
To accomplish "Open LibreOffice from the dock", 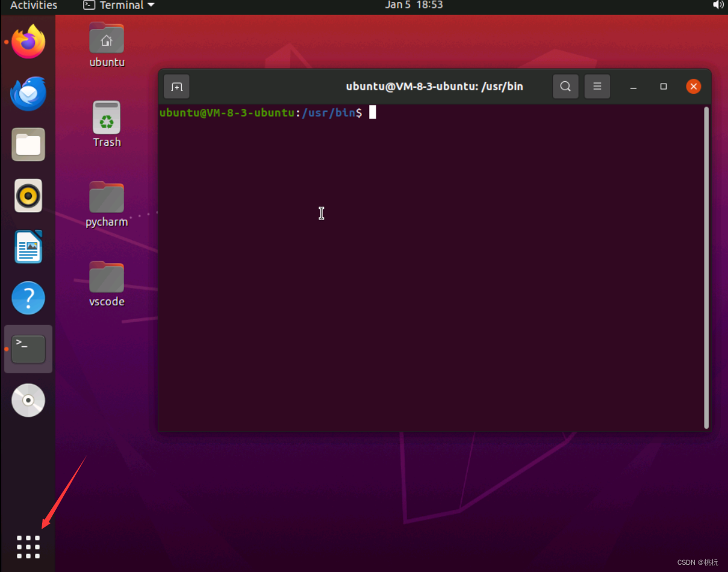I will (x=28, y=247).
